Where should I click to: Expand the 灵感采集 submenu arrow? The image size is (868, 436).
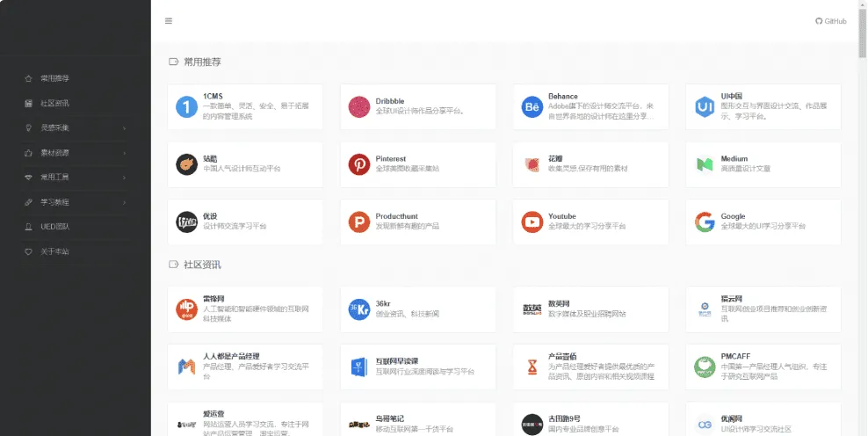(124, 128)
